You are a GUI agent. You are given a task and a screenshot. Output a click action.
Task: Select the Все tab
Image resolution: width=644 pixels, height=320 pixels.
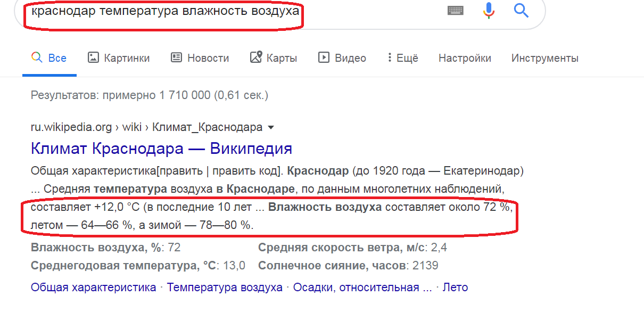click(49, 58)
